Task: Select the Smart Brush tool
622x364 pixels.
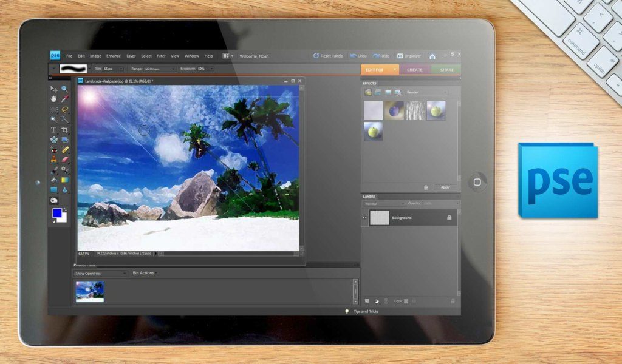Action: click(64, 170)
